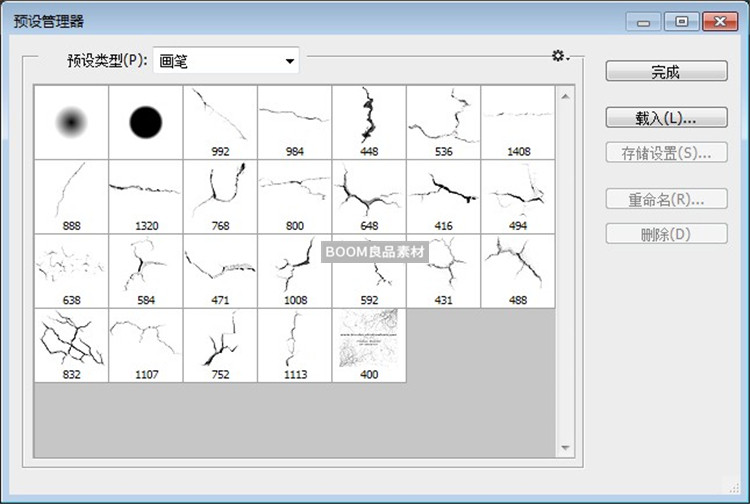The height and width of the screenshot is (504, 750).
Task: Pick the brush thumbnail labeled 400
Action: click(369, 345)
